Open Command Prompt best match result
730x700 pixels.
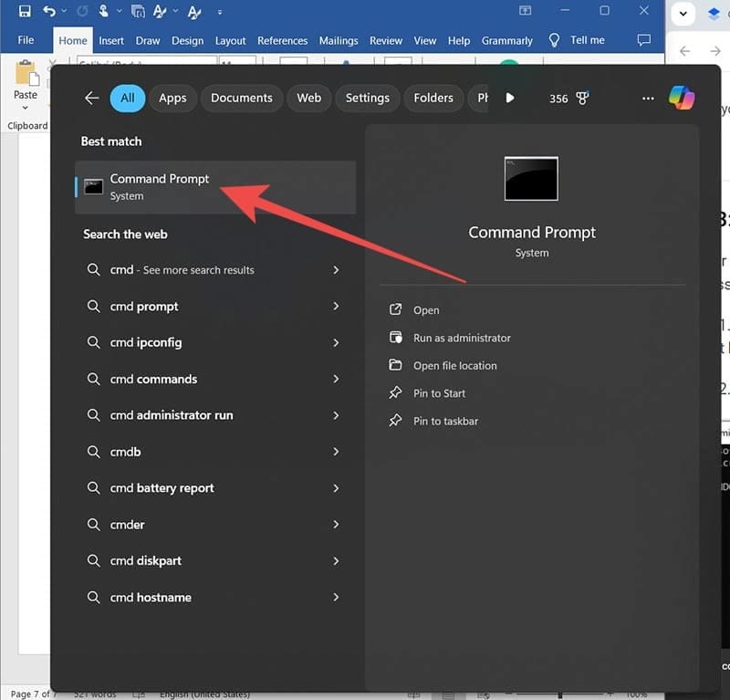(x=215, y=187)
